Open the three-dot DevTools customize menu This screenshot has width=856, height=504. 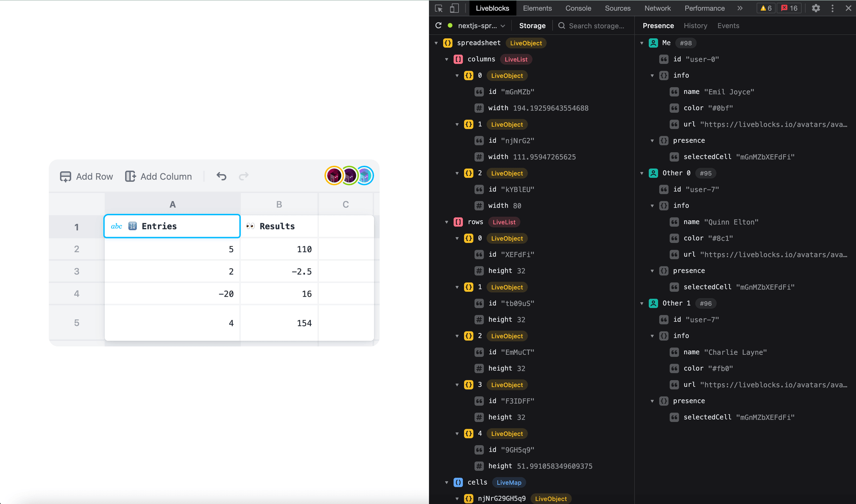pos(832,8)
